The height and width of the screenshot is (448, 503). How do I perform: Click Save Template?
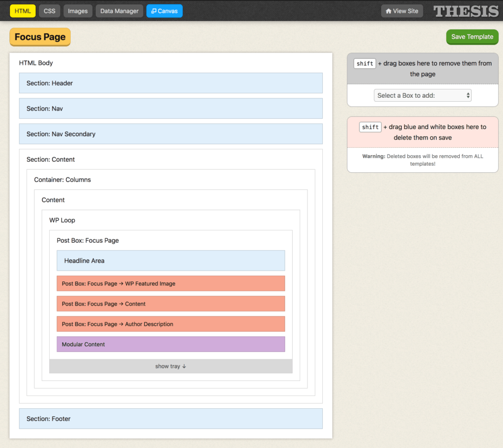pyautogui.click(x=472, y=37)
